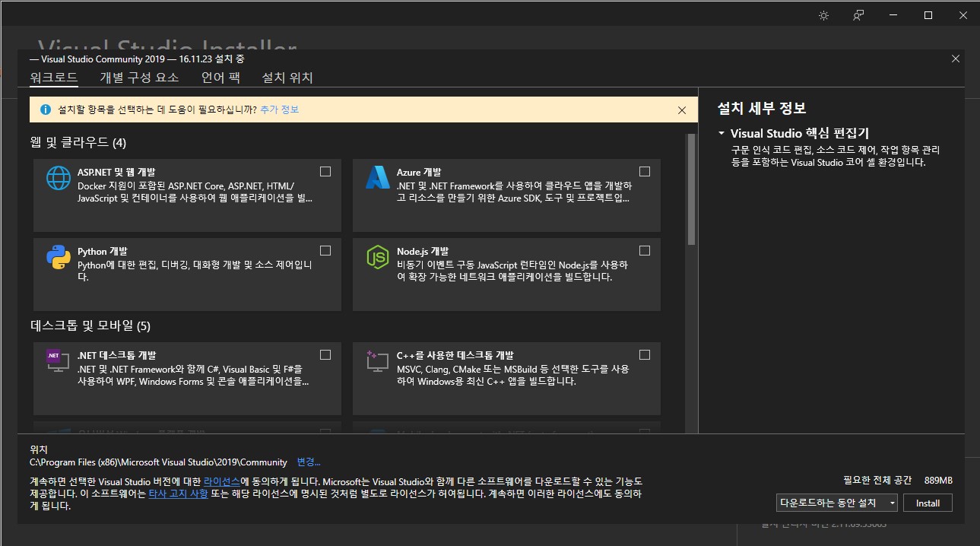Click the Azure development logo icon
The height and width of the screenshot is (546, 980).
(378, 177)
